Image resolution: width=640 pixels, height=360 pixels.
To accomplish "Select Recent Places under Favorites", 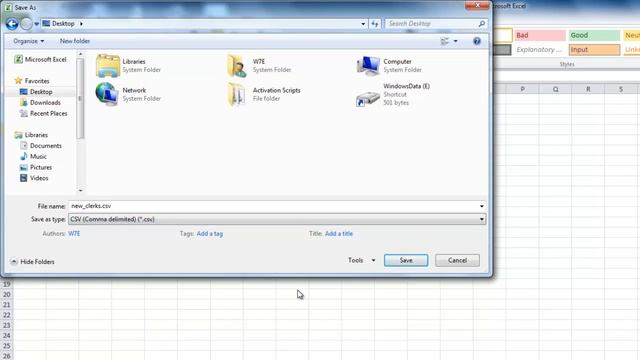I will (43, 113).
